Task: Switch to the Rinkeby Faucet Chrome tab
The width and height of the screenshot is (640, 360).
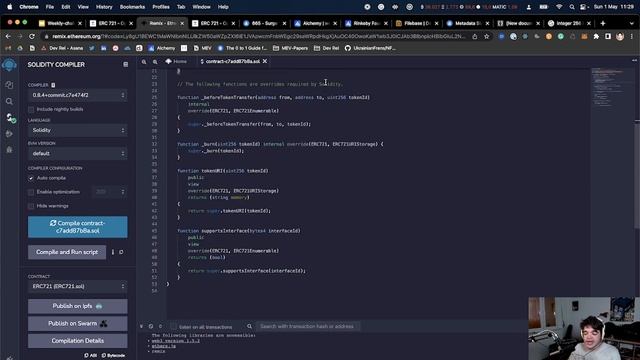Action: point(366,23)
